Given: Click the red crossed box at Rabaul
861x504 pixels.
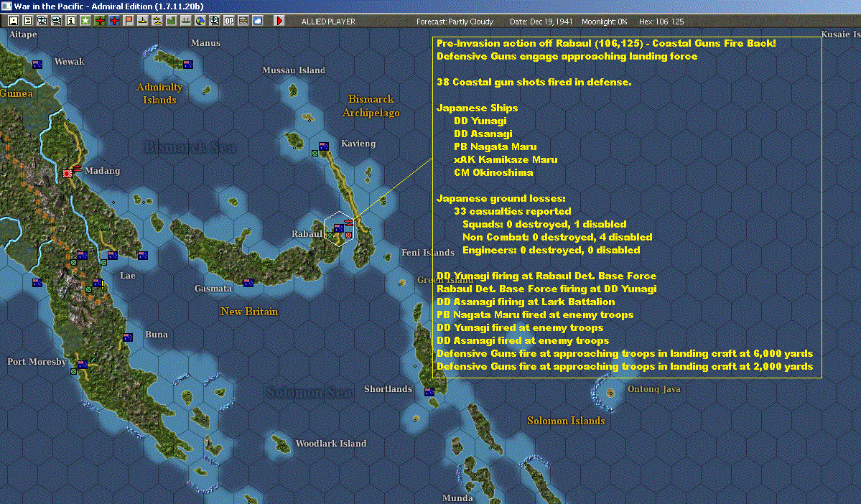Looking at the screenshot, I should coord(348,235).
